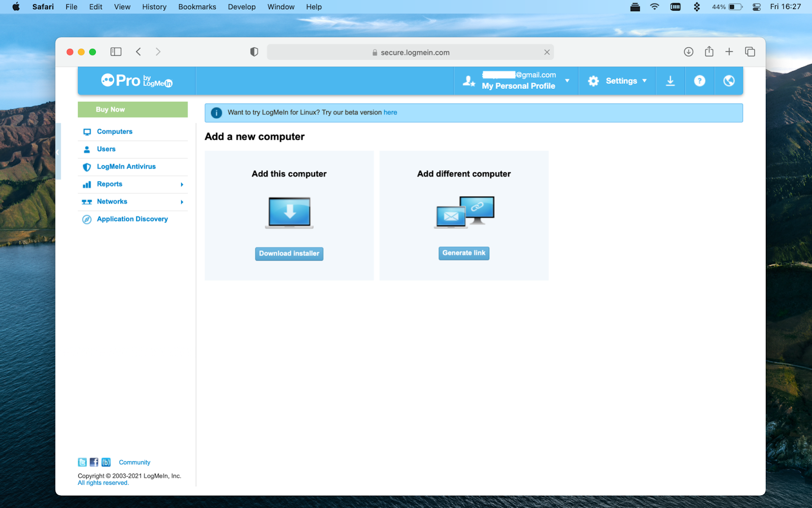This screenshot has width=812, height=508.
Task: Click the Application Discovery compass icon
Action: coord(87,219)
